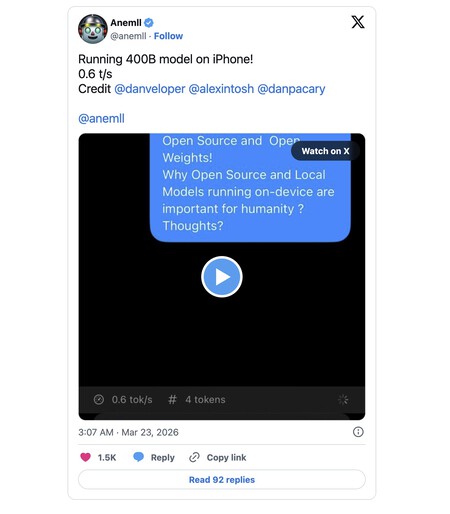Click the @anemll mention in tweet

[101, 119]
